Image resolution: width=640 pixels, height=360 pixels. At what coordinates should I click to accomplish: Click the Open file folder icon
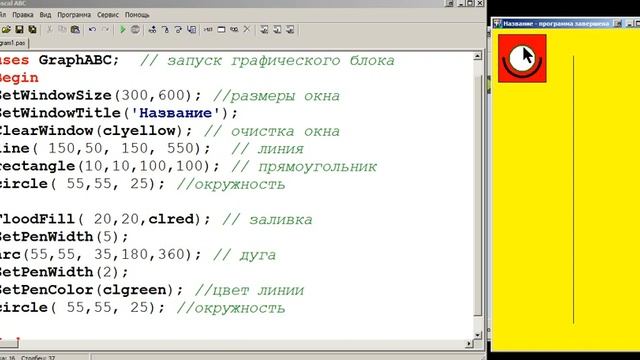coord(6,30)
